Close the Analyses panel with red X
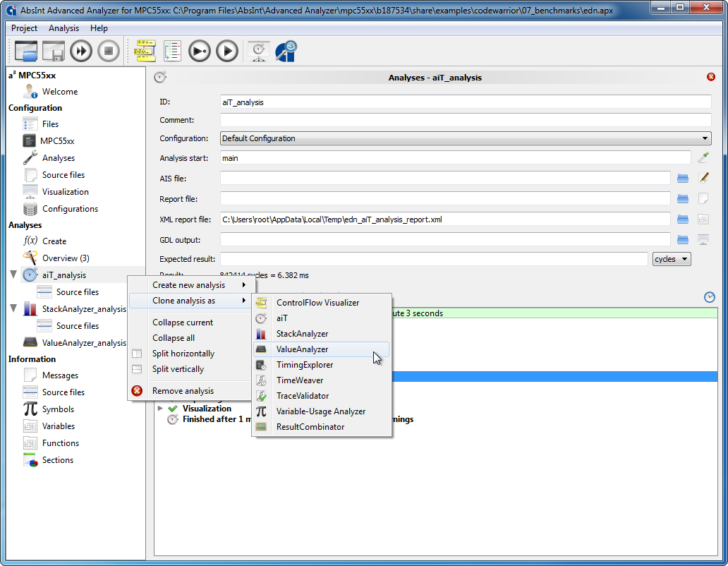The image size is (728, 566). [x=711, y=77]
